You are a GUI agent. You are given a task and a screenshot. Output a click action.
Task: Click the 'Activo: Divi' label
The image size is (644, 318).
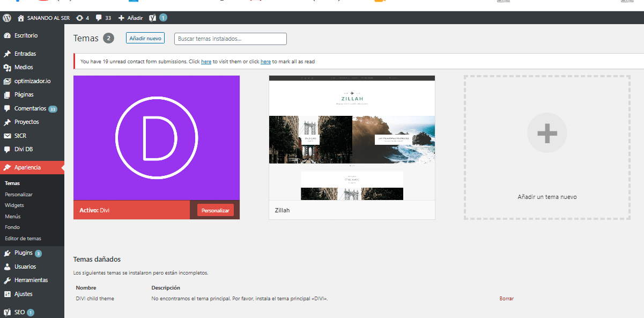point(94,210)
